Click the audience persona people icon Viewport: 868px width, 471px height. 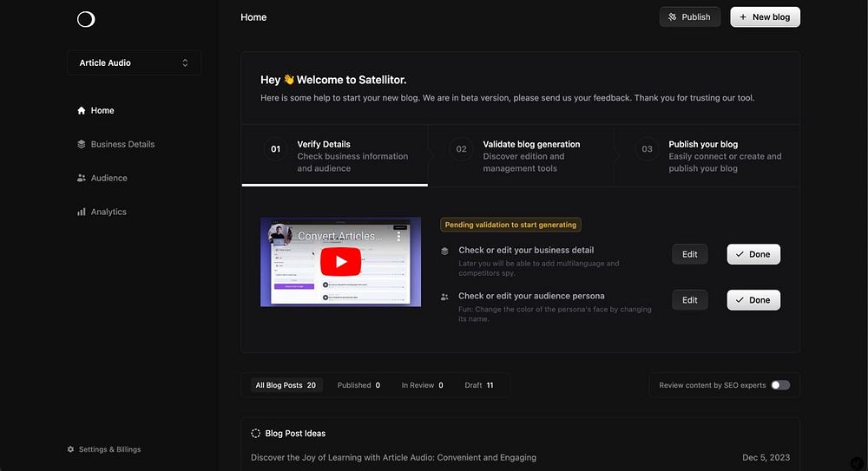click(x=444, y=298)
